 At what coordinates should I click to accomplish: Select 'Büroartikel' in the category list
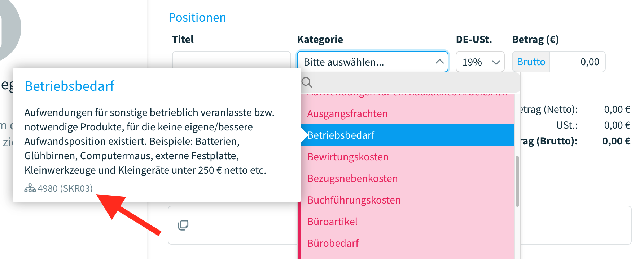coord(332,221)
